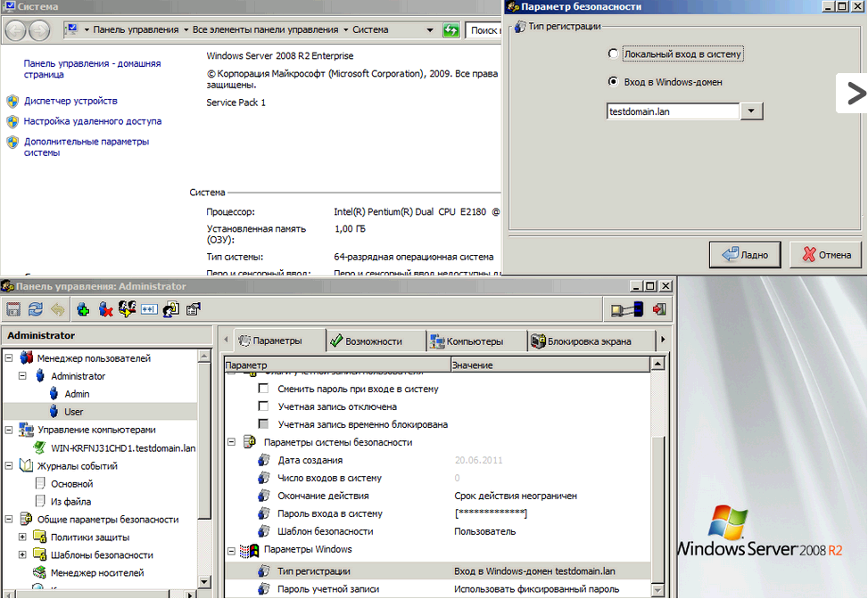Screen dimensions: 868x599
Task: Click the parameters list scrollbar up arrow
Action: [657, 364]
